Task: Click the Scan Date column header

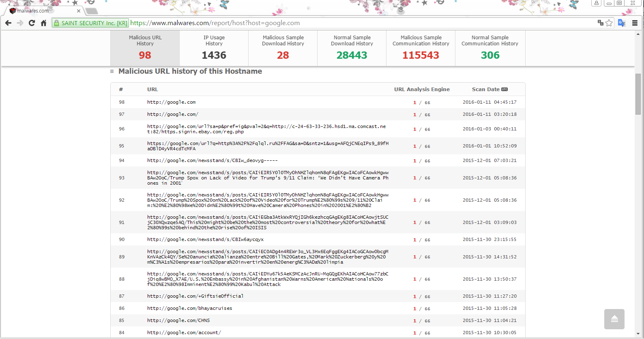Action: (486, 89)
